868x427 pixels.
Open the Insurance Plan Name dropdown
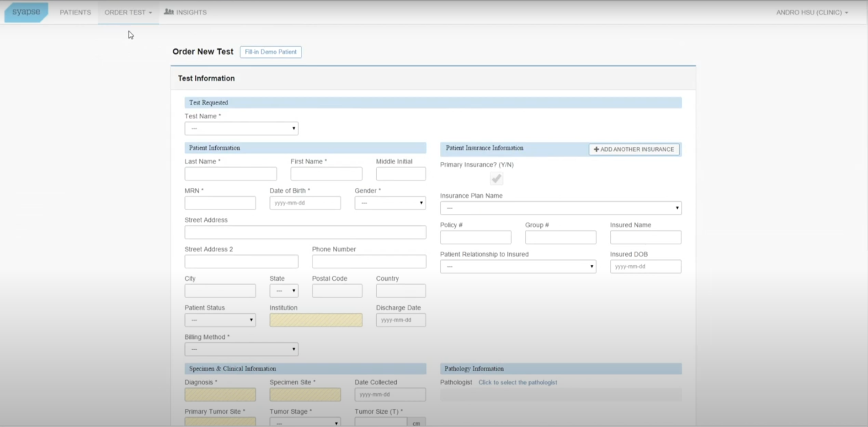(560, 208)
